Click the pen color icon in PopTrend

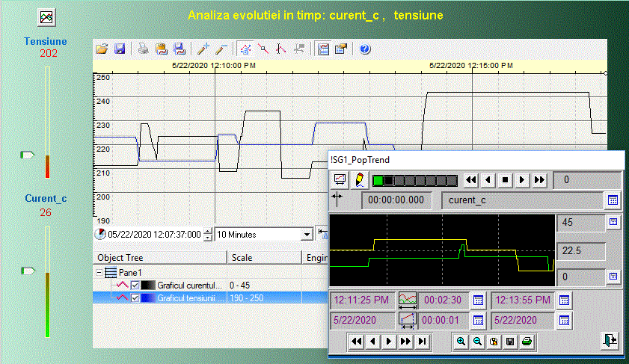[x=359, y=180]
